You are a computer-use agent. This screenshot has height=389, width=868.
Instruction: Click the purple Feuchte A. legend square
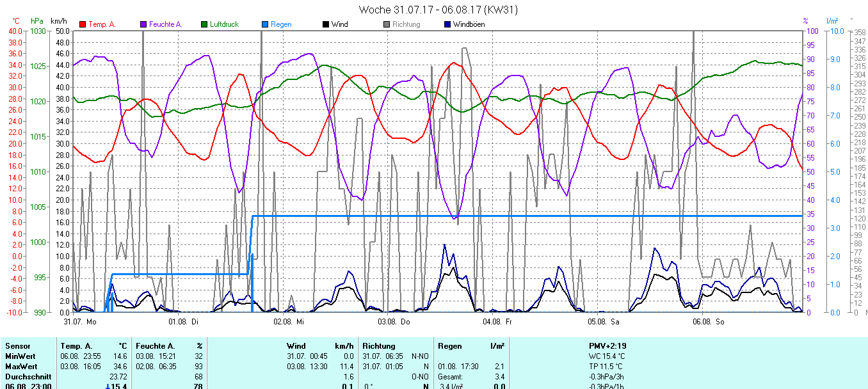click(x=143, y=25)
